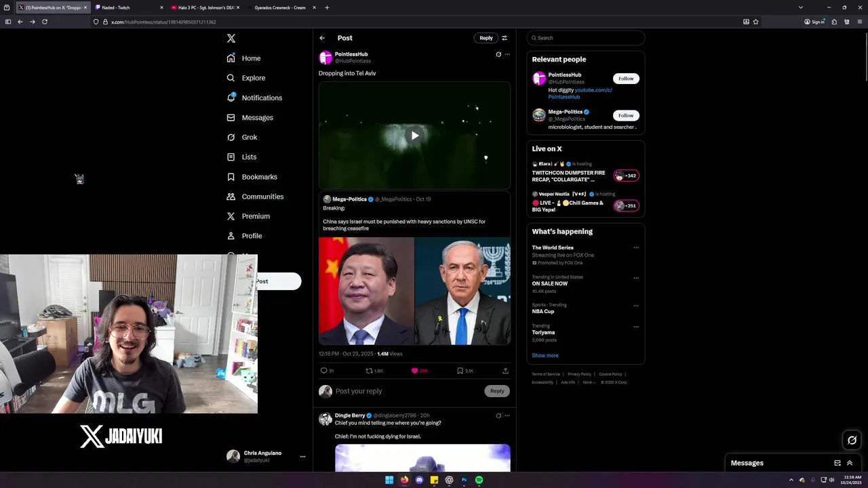This screenshot has height=488, width=868.
Task: Open the Explore page
Action: 246,78
